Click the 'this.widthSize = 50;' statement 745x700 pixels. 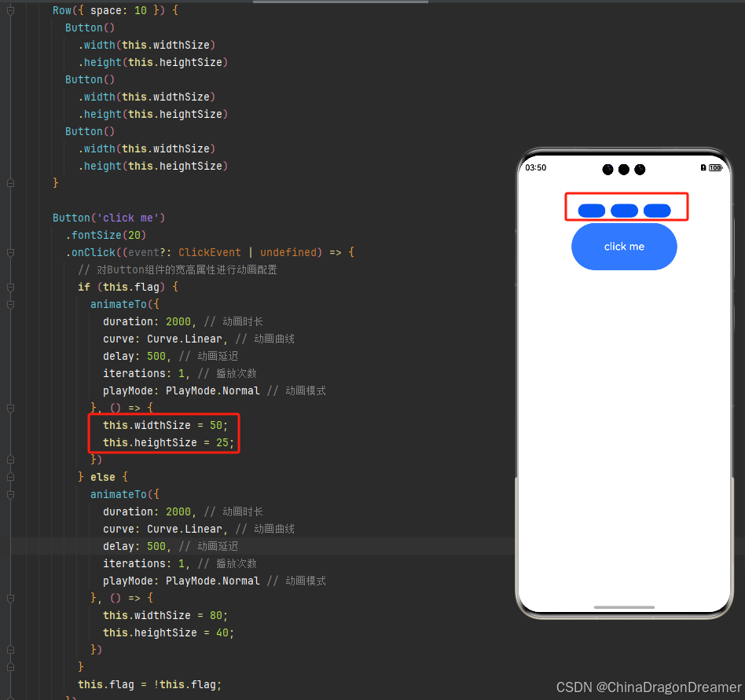(165, 425)
